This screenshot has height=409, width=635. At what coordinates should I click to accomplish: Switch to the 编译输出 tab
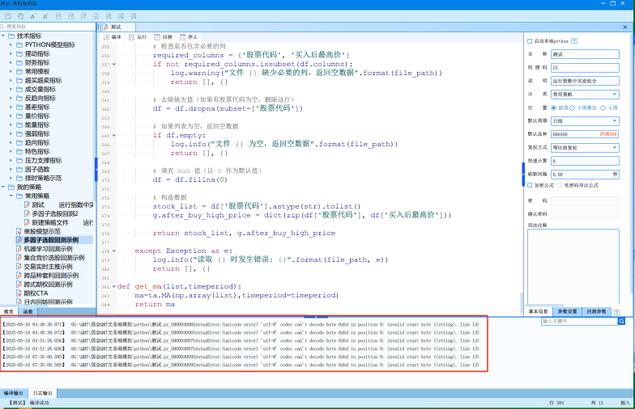pos(14,393)
